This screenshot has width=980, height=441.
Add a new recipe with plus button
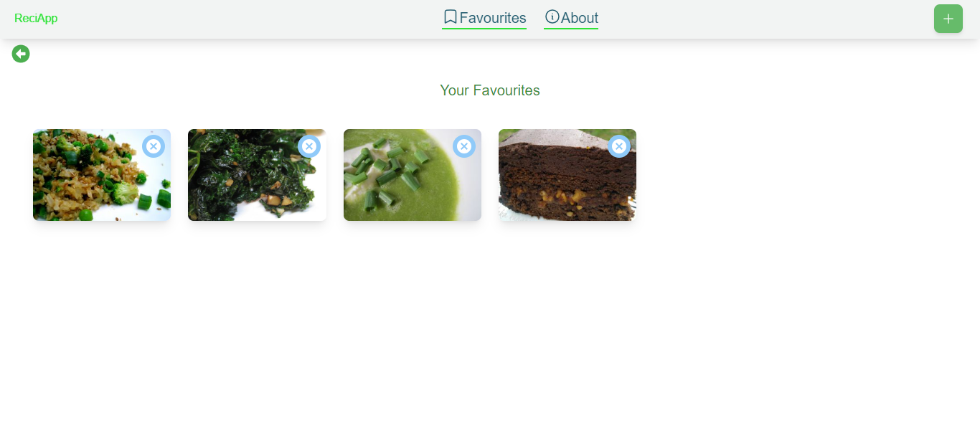click(948, 19)
